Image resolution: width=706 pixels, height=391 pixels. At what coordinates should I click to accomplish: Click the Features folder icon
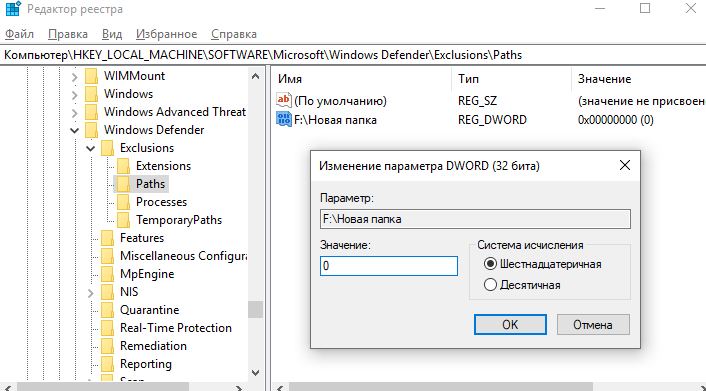[x=108, y=238]
